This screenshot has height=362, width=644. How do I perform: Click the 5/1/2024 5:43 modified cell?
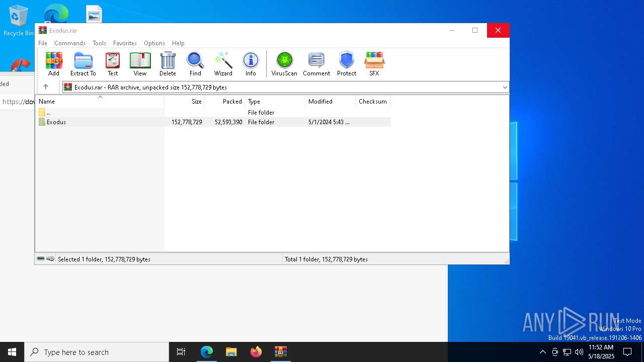pyautogui.click(x=329, y=122)
